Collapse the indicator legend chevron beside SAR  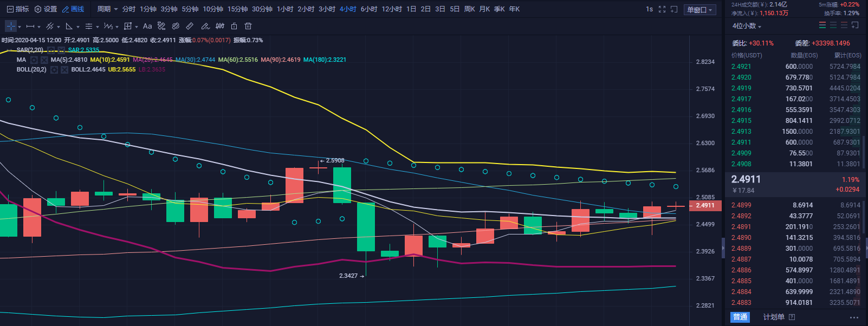[9, 50]
